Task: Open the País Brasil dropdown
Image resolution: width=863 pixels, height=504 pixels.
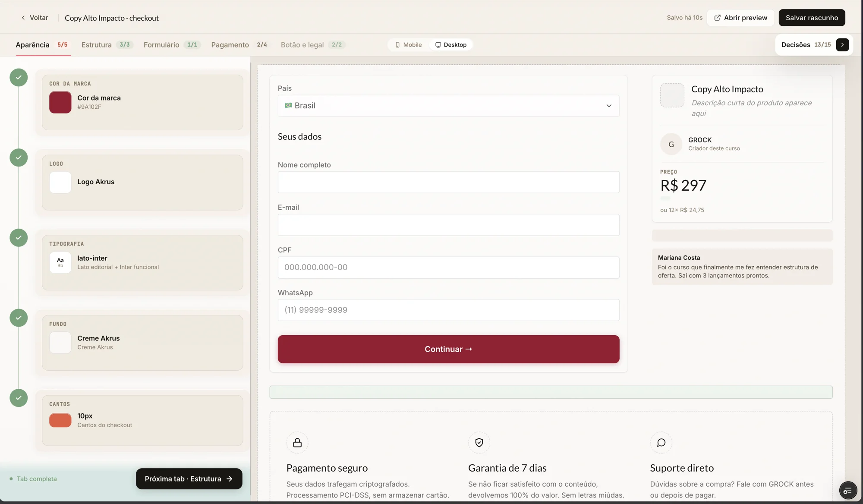Action: [448, 106]
